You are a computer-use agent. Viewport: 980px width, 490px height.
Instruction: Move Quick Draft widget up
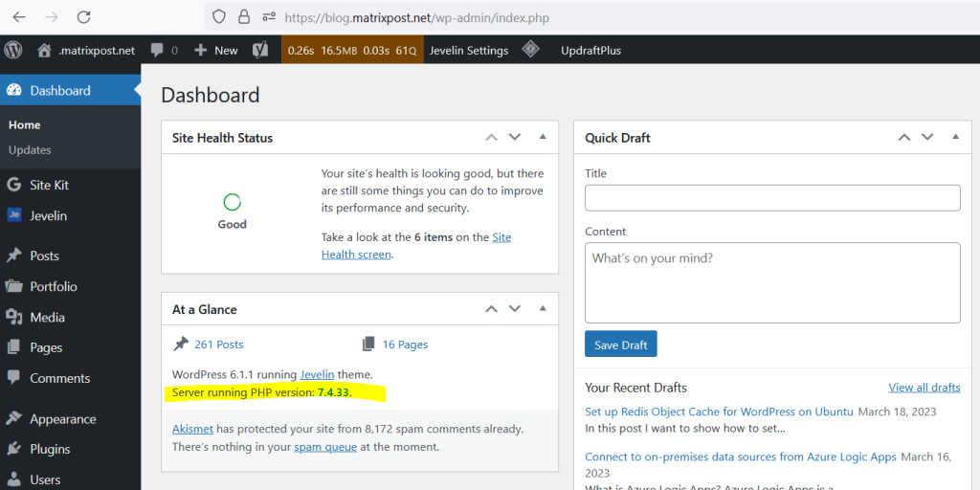click(904, 138)
